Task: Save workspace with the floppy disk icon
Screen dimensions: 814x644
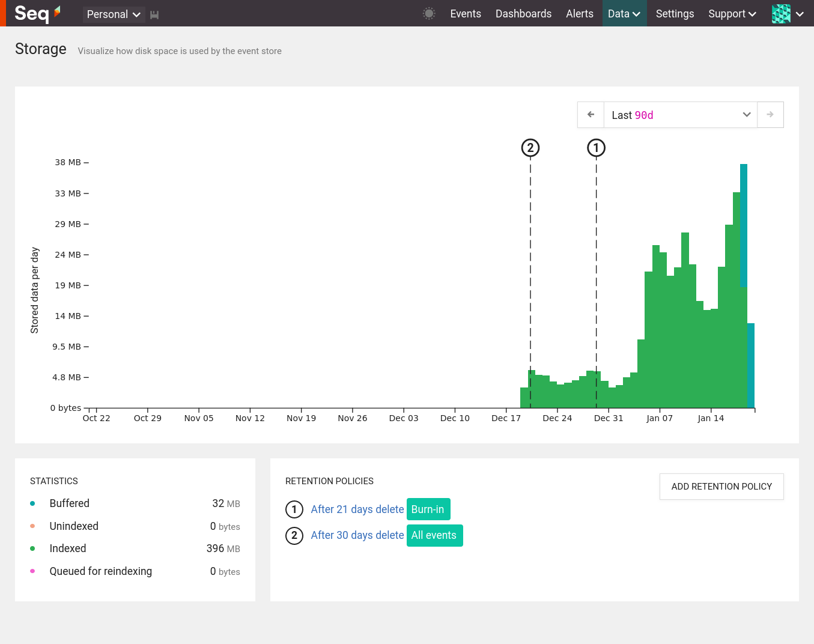Action: coord(154,14)
